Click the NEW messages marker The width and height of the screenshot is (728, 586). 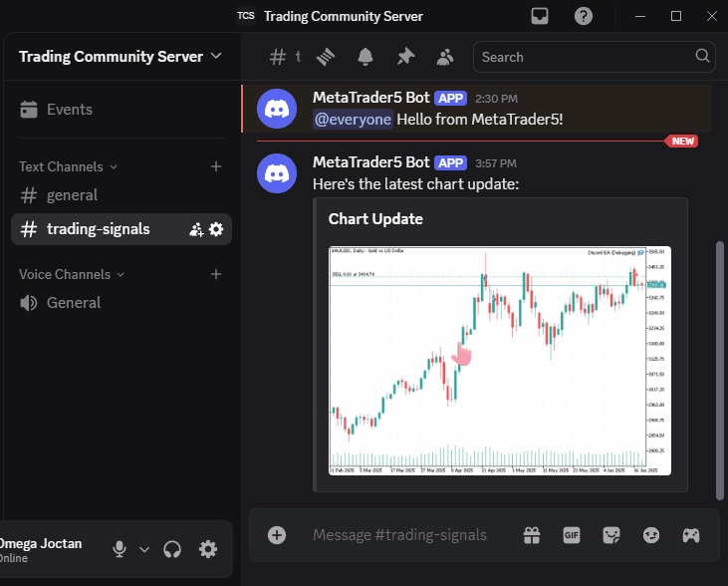click(x=681, y=141)
